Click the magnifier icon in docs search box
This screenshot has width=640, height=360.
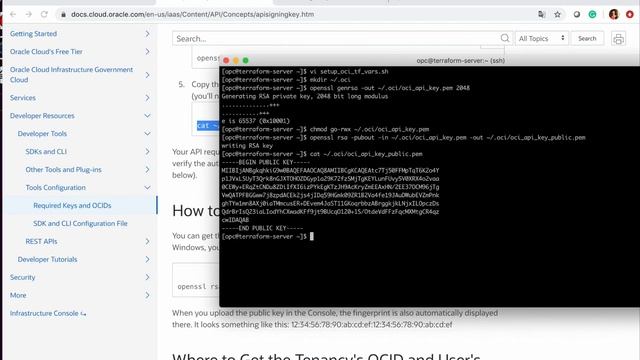[x=505, y=38]
